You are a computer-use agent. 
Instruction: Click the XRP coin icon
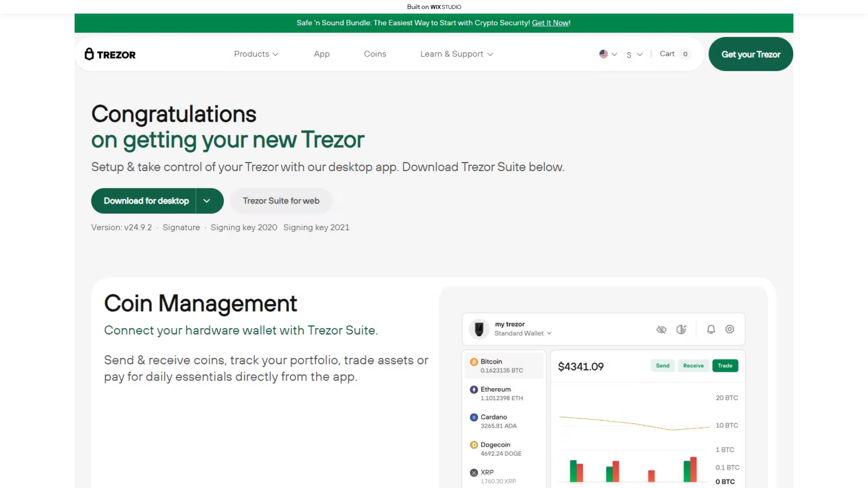pos(473,472)
